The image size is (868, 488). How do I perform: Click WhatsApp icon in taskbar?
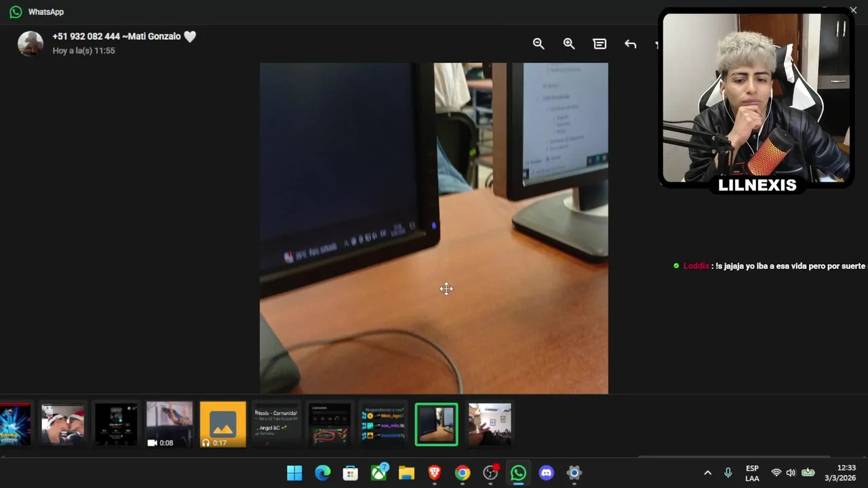[x=518, y=473]
